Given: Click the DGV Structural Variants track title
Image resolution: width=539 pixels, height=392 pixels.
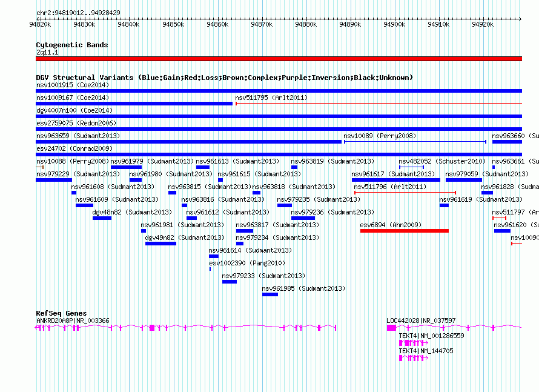Looking at the screenshot, I should 225,78.
